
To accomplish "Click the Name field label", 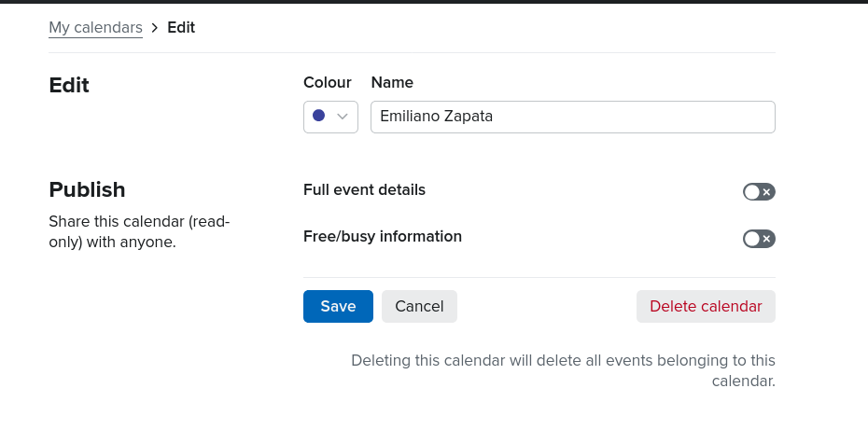I will pyautogui.click(x=392, y=82).
